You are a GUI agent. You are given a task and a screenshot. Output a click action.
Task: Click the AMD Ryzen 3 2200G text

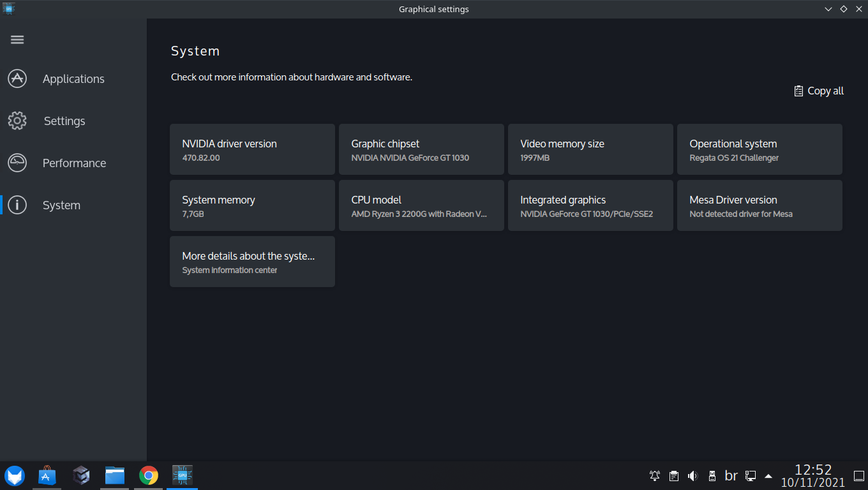tap(419, 214)
